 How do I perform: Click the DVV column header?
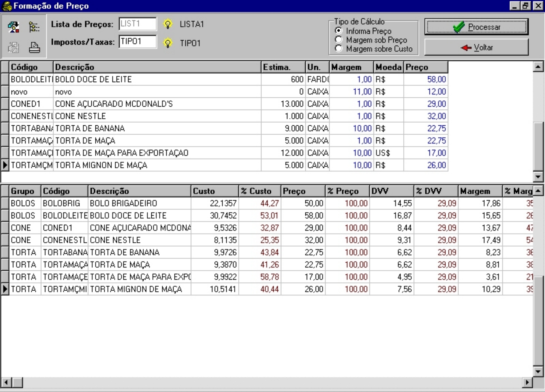tap(392, 191)
